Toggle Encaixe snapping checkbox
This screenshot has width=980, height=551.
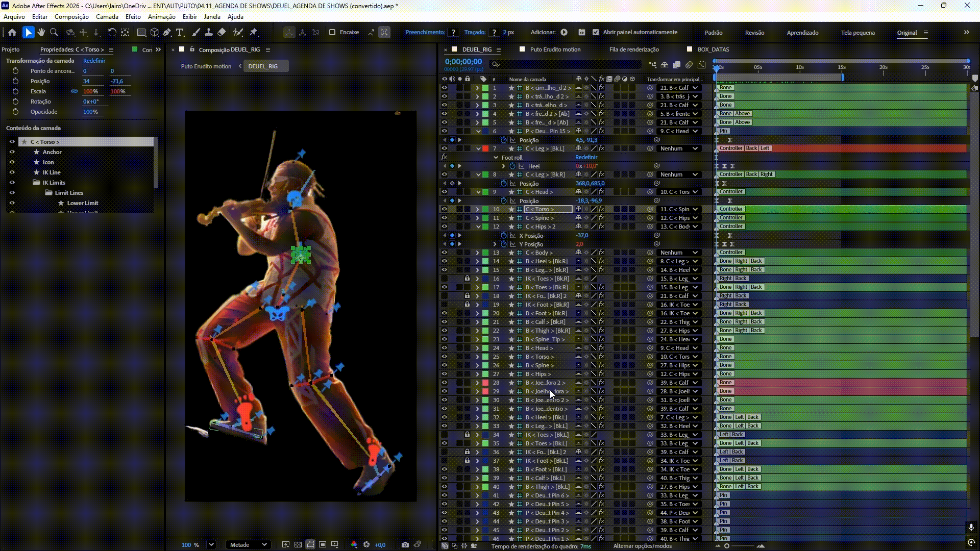point(332,32)
